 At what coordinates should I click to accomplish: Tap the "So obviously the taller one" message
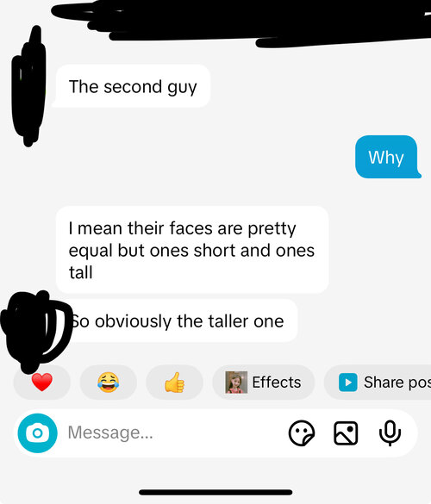pyautogui.click(x=180, y=320)
